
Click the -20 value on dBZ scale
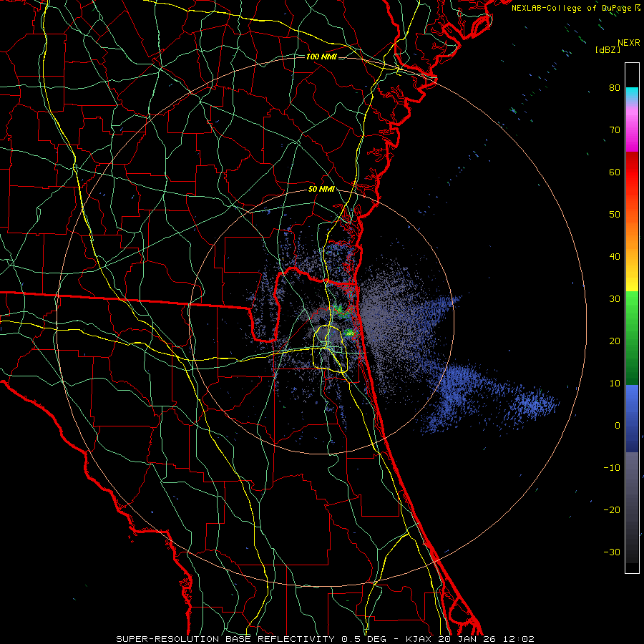click(612, 510)
